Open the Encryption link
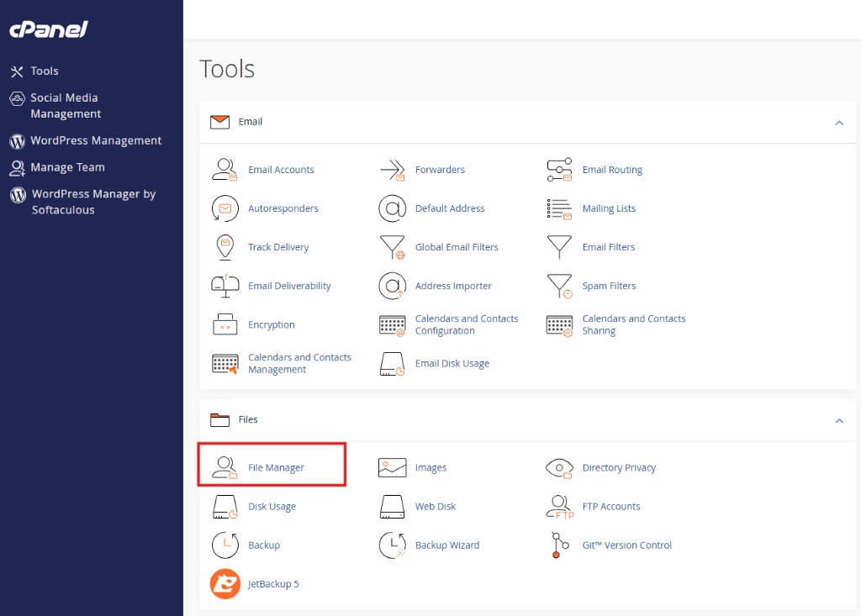This screenshot has height=616, width=861. 272,325
